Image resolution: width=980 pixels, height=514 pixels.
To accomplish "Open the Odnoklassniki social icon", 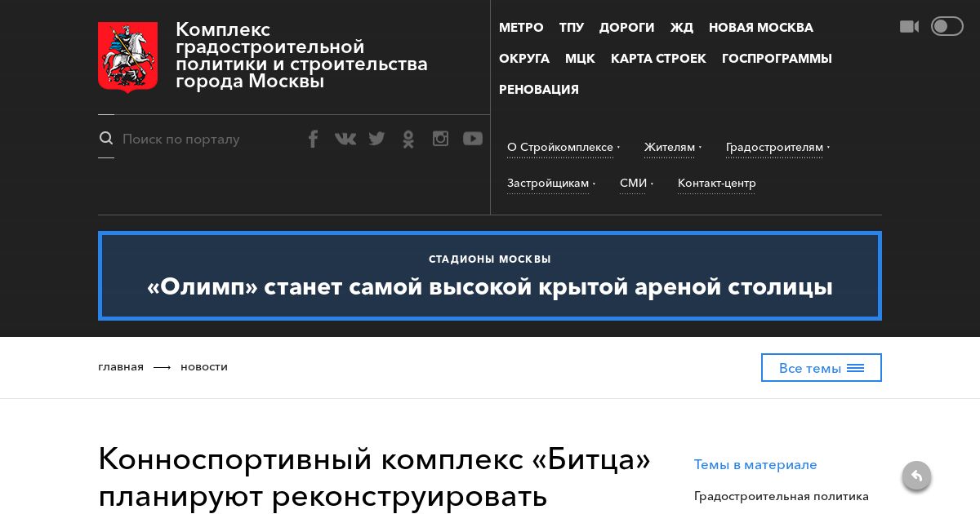I will coord(408,139).
